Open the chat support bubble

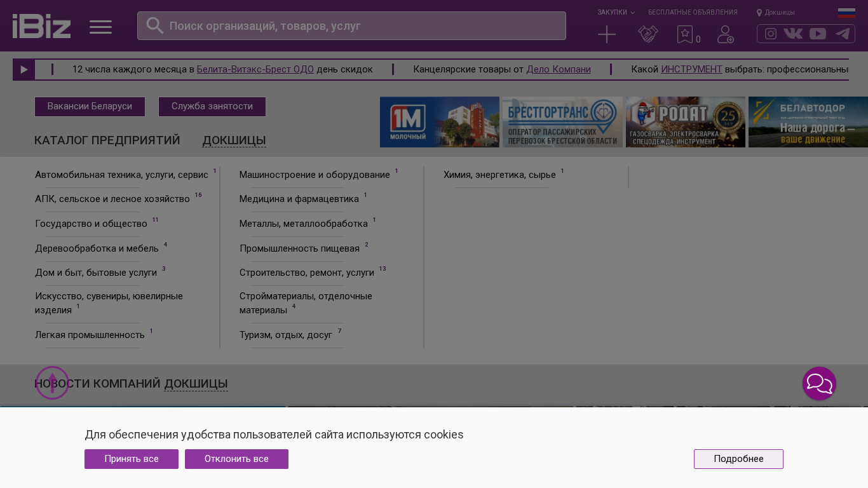click(x=820, y=384)
